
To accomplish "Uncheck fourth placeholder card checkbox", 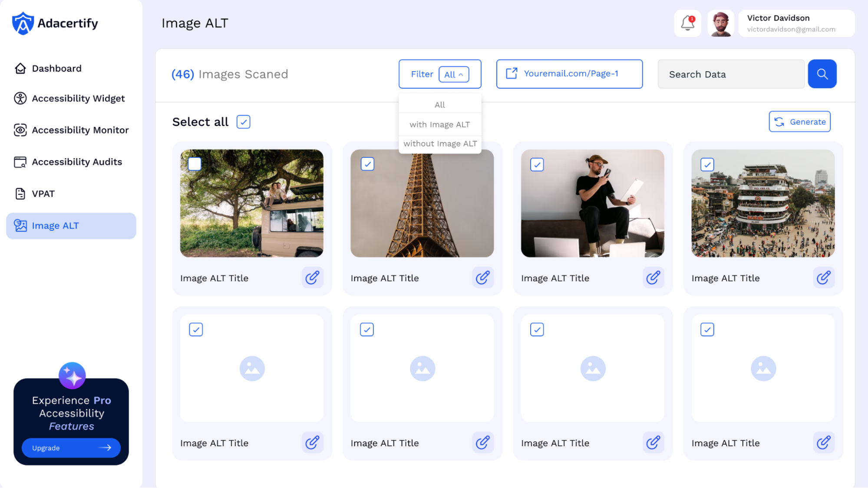I will [707, 329].
